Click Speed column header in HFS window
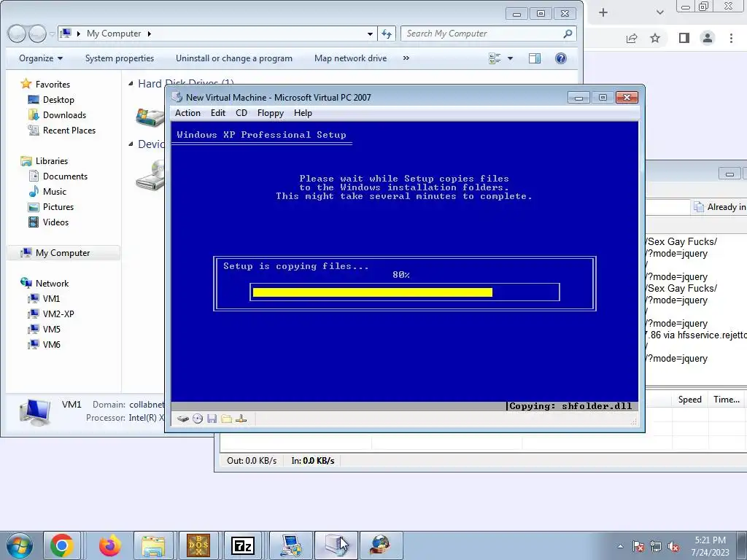Screen dimensions: 747x560 point(690,400)
